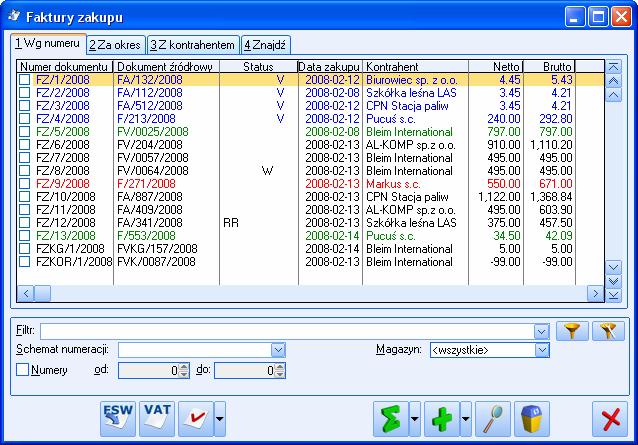Screen dimensions: 638x445
Task: Click the 'od' number input field
Action: tap(149, 370)
